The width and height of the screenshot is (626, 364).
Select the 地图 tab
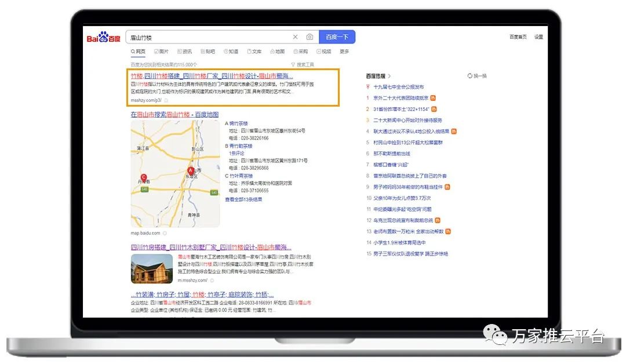(x=277, y=52)
